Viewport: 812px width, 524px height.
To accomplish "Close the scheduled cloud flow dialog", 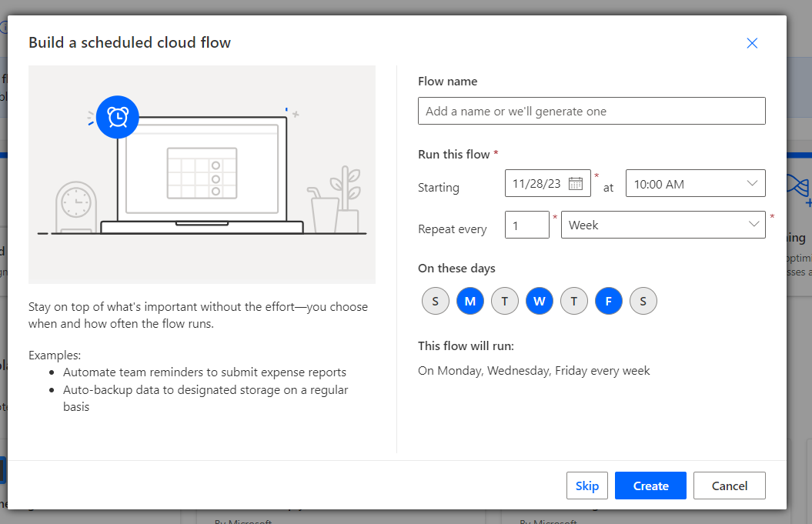I will click(x=752, y=43).
